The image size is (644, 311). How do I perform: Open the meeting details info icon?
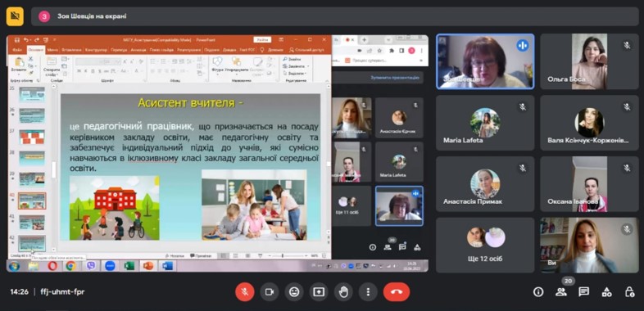click(x=538, y=292)
